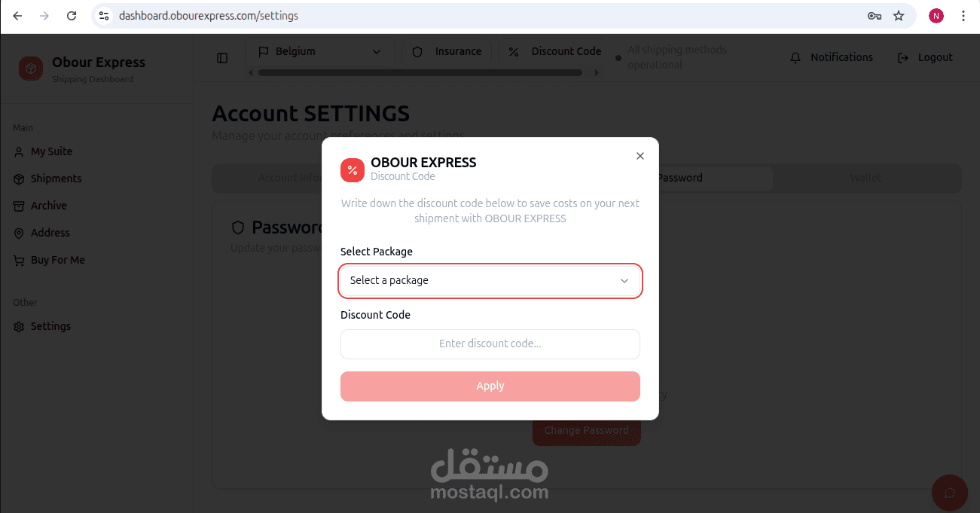Click the red percent discount icon in dialog

click(353, 170)
